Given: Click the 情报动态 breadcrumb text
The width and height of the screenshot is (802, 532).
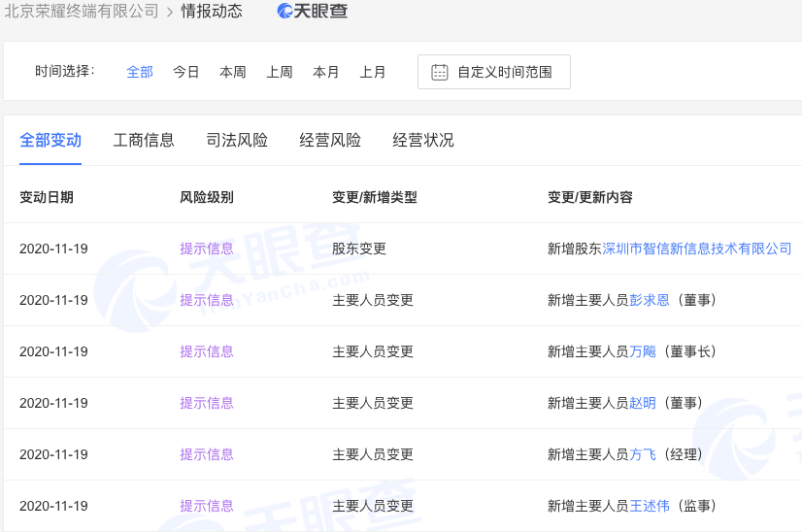Looking at the screenshot, I should click(212, 11).
